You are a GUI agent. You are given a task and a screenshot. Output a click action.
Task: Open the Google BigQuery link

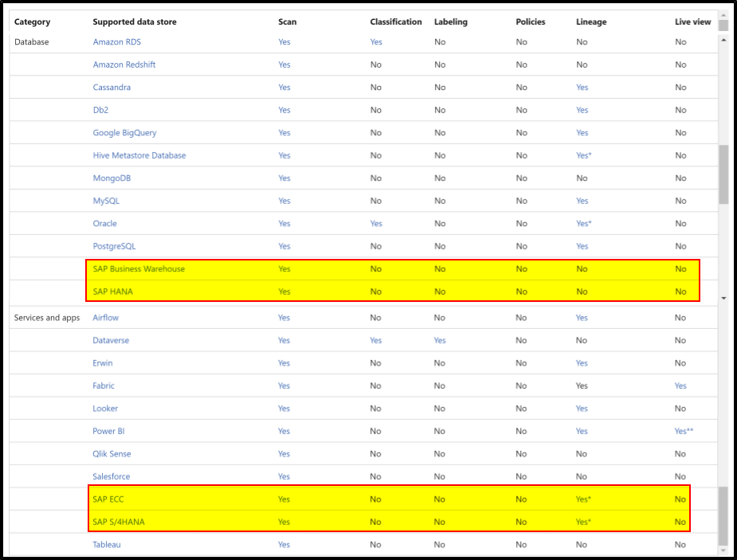coord(124,132)
